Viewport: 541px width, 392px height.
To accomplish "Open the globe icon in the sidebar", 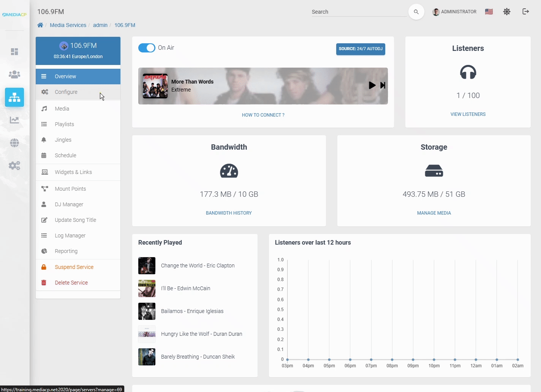I will (14, 143).
